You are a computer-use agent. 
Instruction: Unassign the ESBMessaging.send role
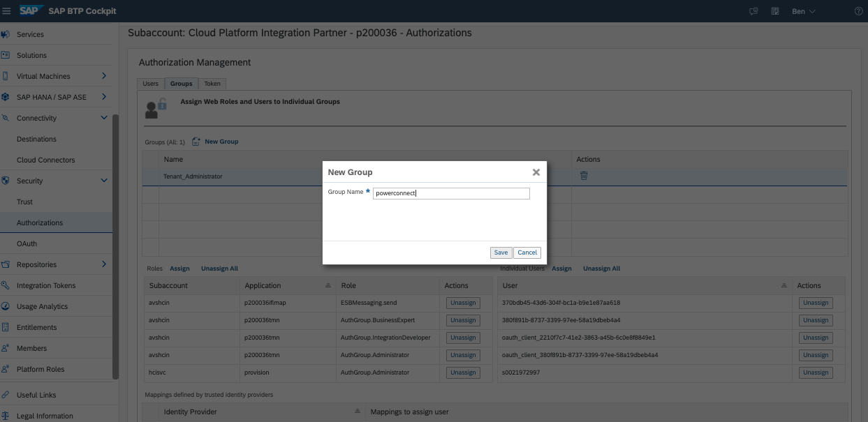point(462,302)
